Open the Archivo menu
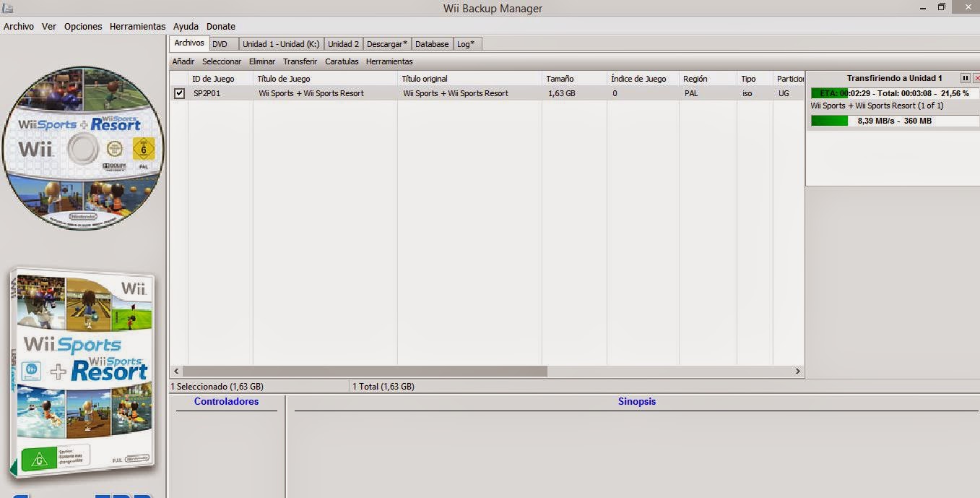The image size is (980, 498). (x=18, y=26)
